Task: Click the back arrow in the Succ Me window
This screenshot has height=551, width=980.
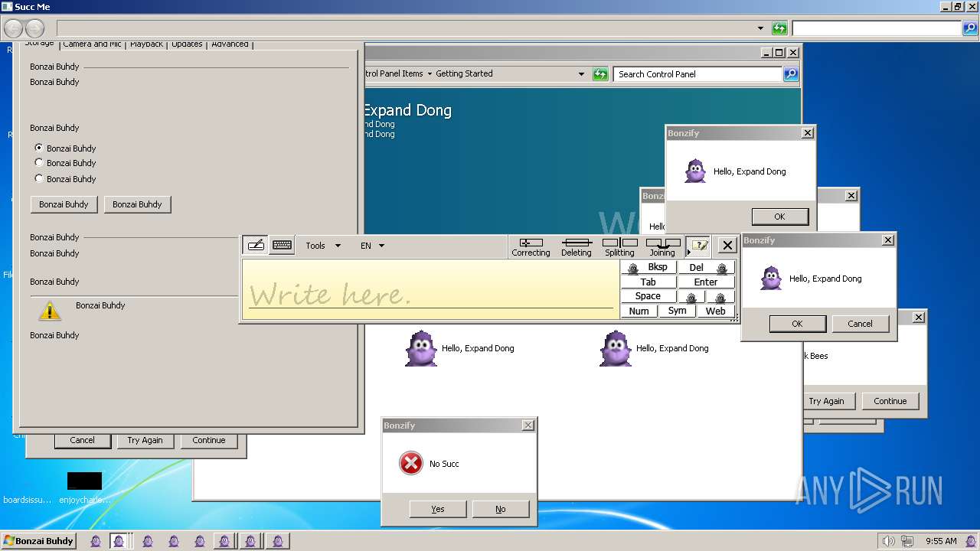Action: tap(14, 29)
